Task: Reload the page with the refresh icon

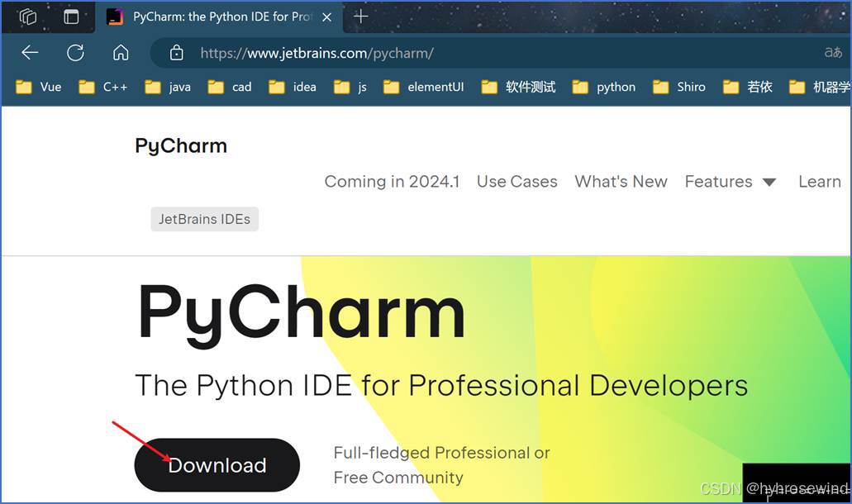Action: (x=75, y=53)
